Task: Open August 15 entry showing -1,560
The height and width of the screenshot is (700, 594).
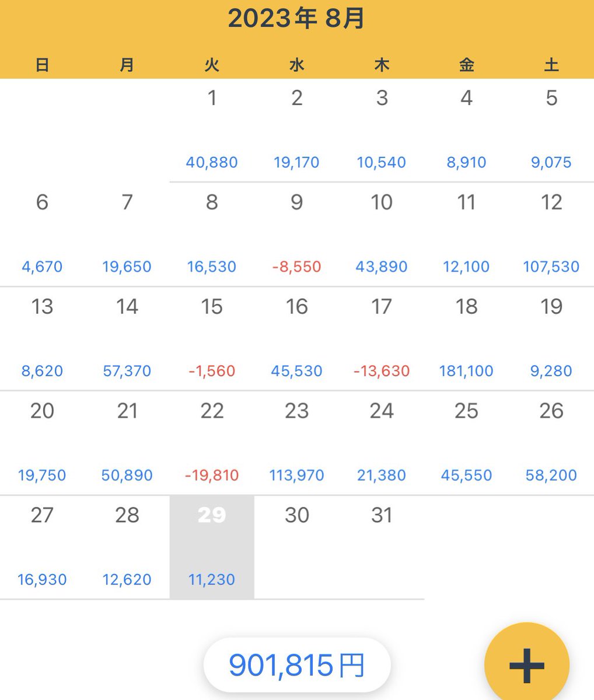Action: [212, 338]
